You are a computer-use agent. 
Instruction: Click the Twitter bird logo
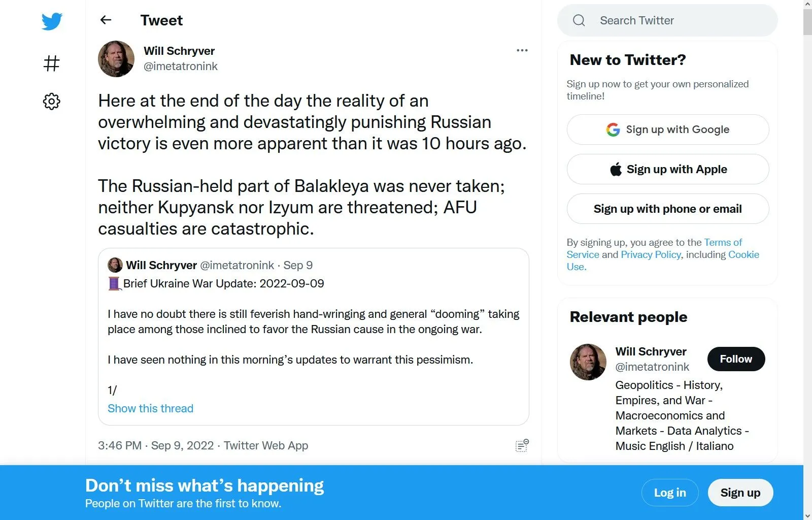click(x=52, y=21)
